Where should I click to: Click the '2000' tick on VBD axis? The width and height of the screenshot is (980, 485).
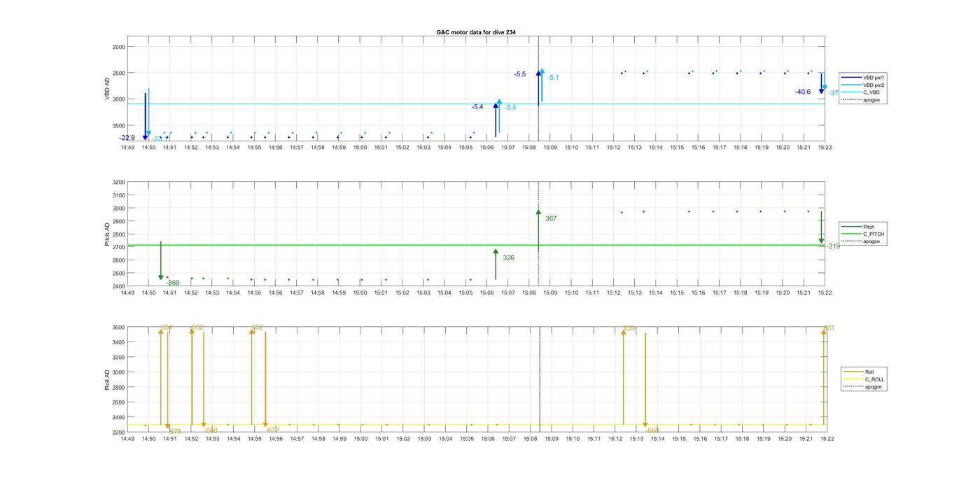pyautogui.click(x=118, y=47)
